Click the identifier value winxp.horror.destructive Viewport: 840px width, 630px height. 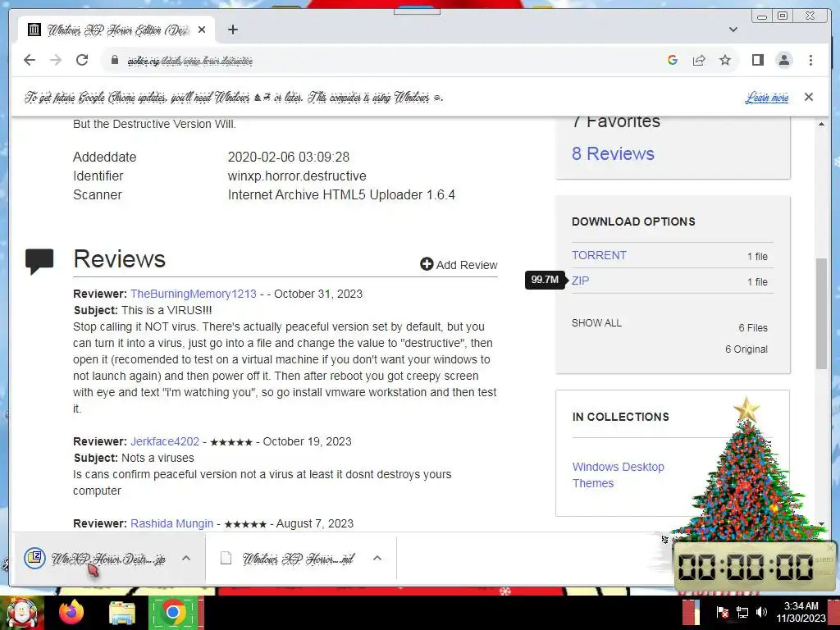tap(297, 176)
